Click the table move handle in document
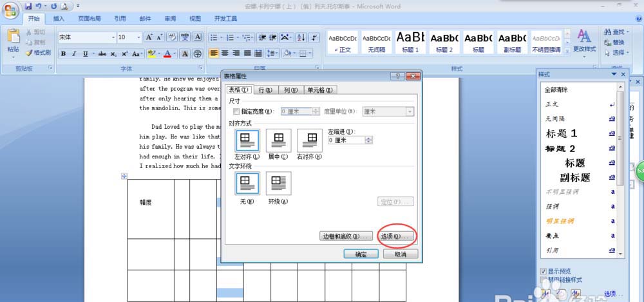 coord(124,176)
